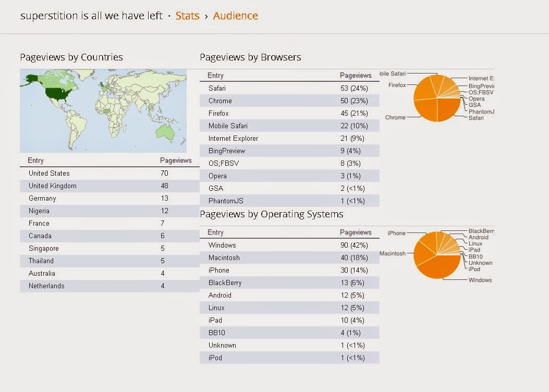
Task: Select the Thailand country row
Action: (109, 261)
